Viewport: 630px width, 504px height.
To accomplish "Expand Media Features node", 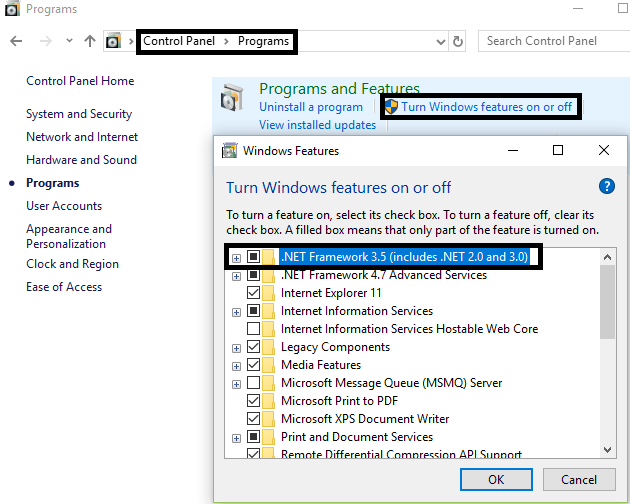I will 236,367.
